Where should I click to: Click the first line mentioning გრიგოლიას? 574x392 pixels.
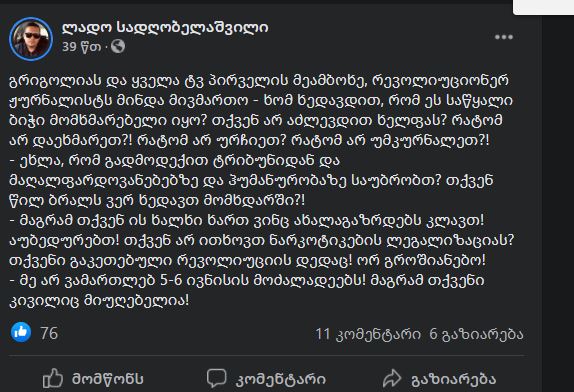pos(259,81)
